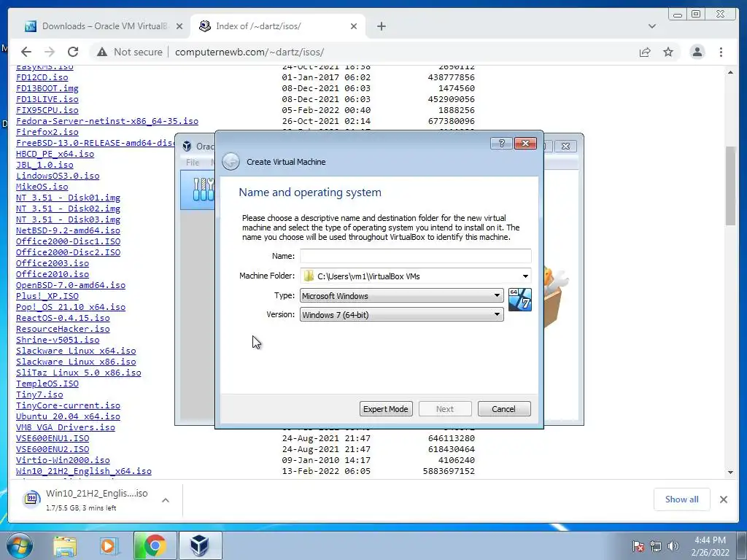Open Ubuntu_20.04_x64.iso link
Image resolution: width=747 pixels, height=560 pixels.
point(68,416)
